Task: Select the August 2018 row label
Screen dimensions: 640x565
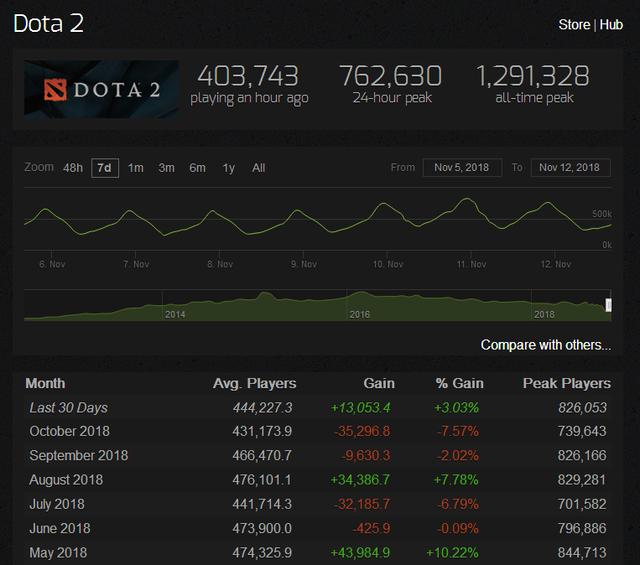Action: coord(66,480)
